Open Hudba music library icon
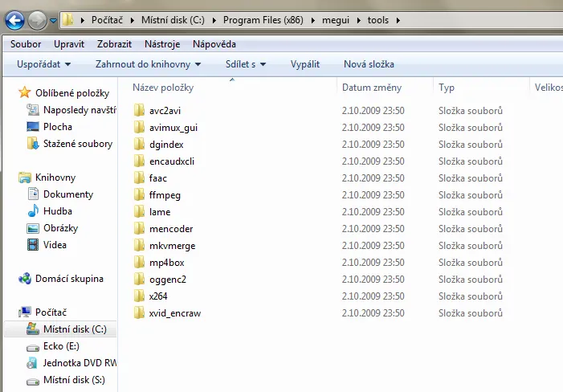The height and width of the screenshot is (392, 563). (x=33, y=211)
